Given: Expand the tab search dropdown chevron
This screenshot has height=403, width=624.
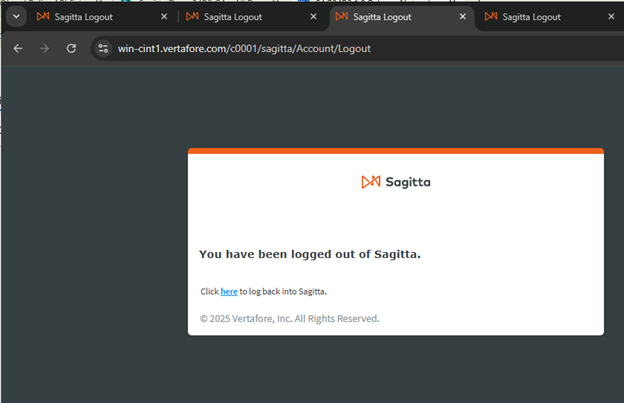Looking at the screenshot, I should [16, 17].
